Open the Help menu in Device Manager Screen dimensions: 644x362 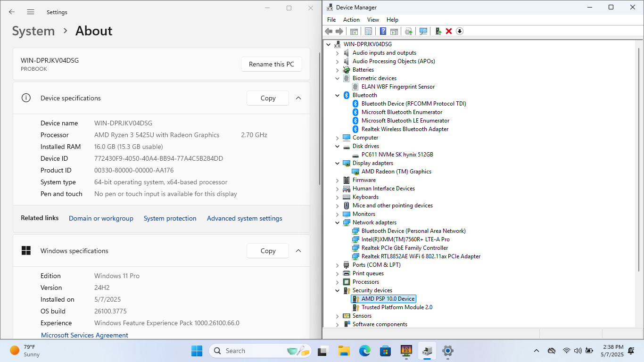(x=392, y=20)
